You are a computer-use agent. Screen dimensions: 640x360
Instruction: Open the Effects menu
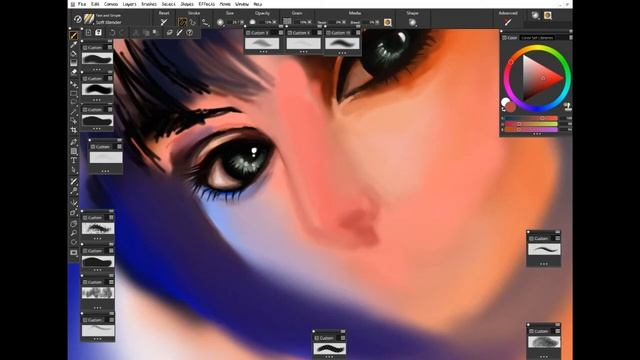207,4
